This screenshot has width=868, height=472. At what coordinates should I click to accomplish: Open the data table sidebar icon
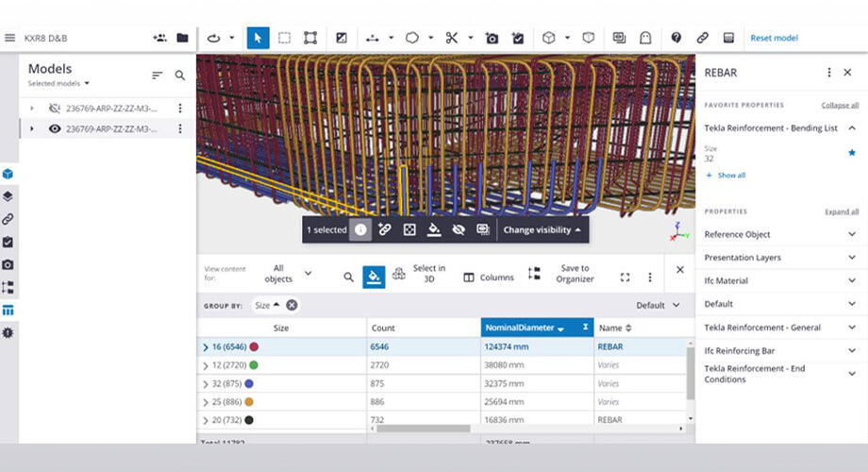[x=8, y=311]
